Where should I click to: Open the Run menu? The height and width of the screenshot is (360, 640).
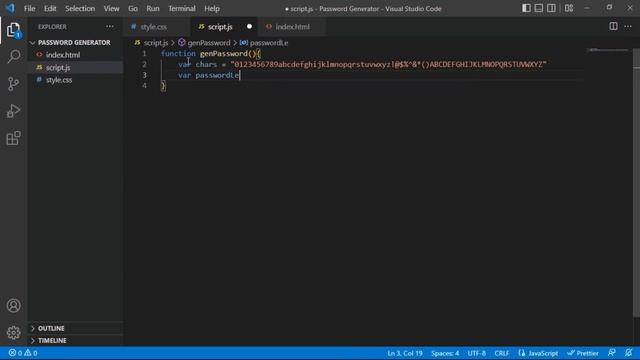153,9
